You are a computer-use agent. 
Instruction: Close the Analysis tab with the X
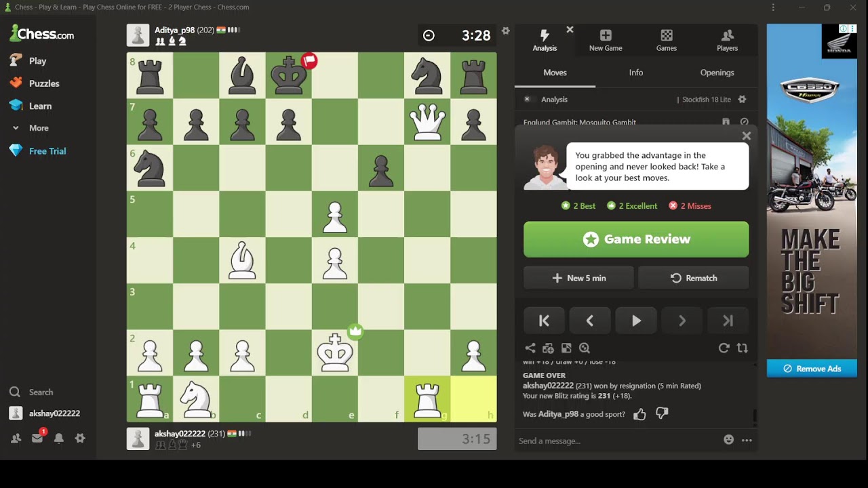(570, 30)
